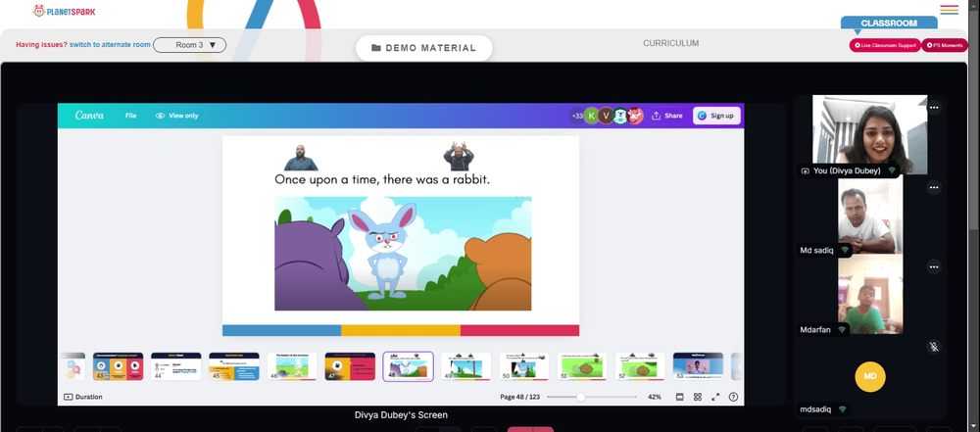Select slide thumbnail 46
The image size is (980, 432).
coord(292,366)
